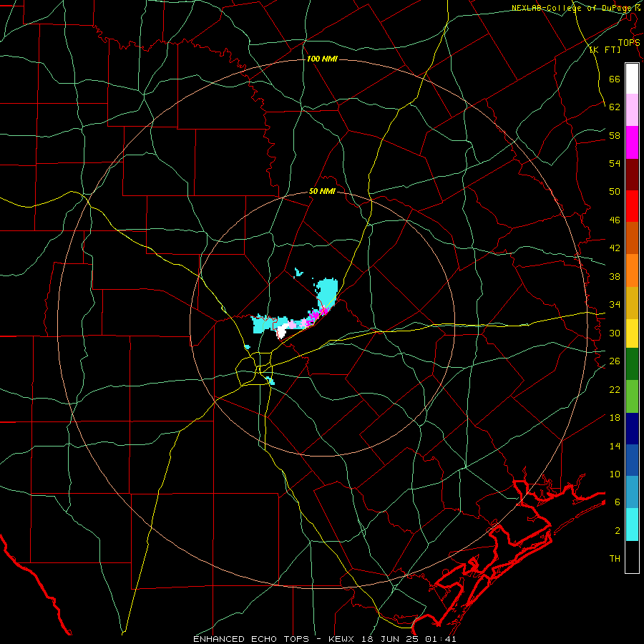Click the legend value 46
This screenshot has height=644, width=644.
tap(615, 220)
